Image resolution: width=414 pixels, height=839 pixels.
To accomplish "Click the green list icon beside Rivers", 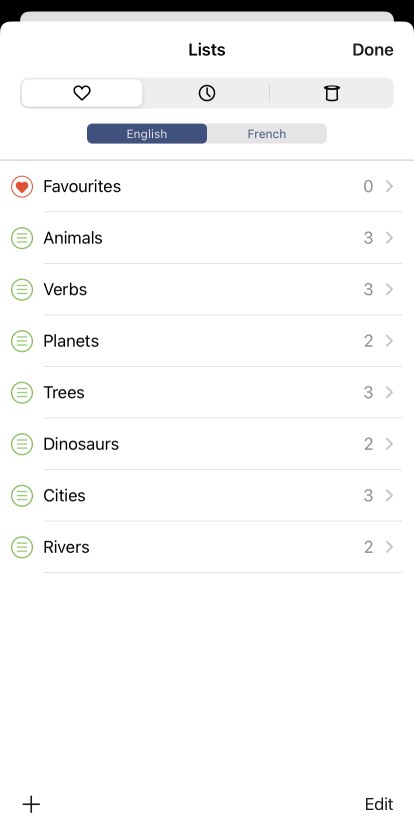I will (22, 547).
